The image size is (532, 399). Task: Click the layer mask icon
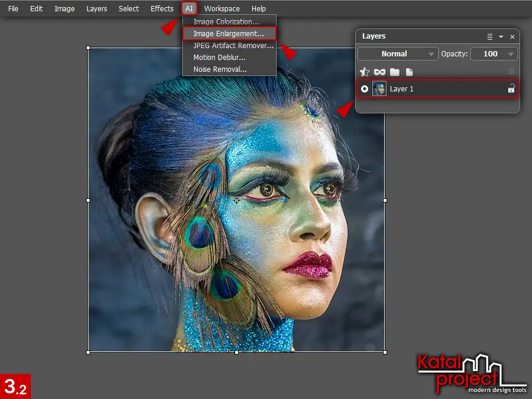[379, 72]
